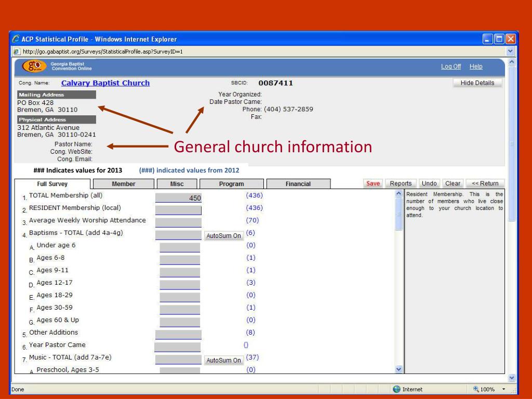Viewport: 532px width, 399px height.
Task: Switch to the Financial tab
Action: tap(298, 184)
